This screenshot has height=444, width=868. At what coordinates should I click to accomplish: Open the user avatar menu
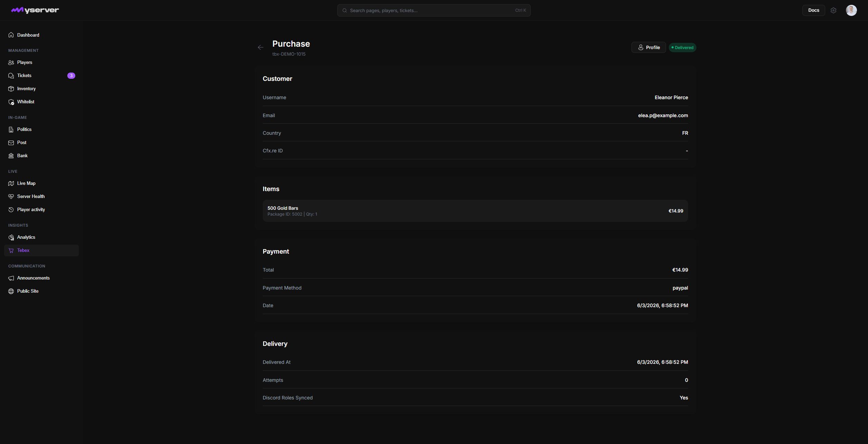[851, 10]
